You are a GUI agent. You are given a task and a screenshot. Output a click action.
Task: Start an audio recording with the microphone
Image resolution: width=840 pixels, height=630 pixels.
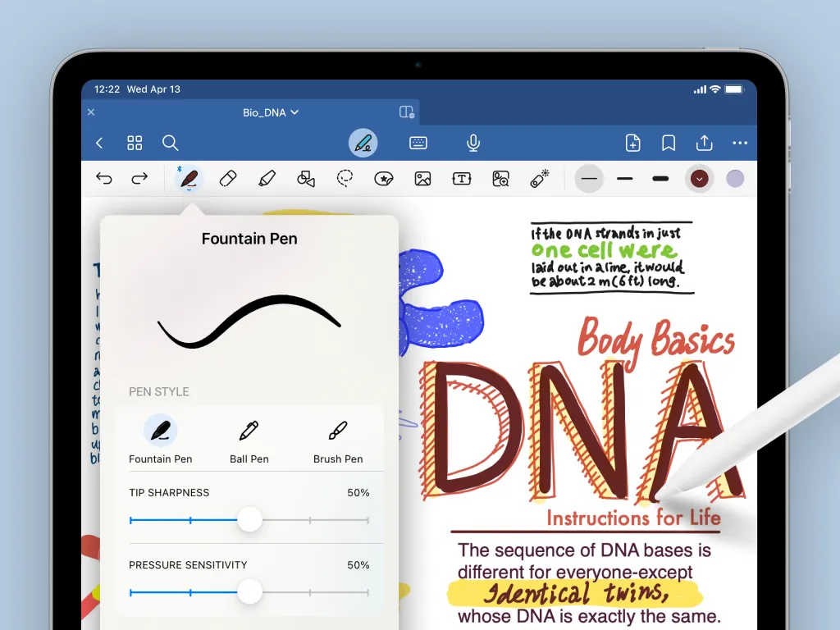click(x=472, y=143)
